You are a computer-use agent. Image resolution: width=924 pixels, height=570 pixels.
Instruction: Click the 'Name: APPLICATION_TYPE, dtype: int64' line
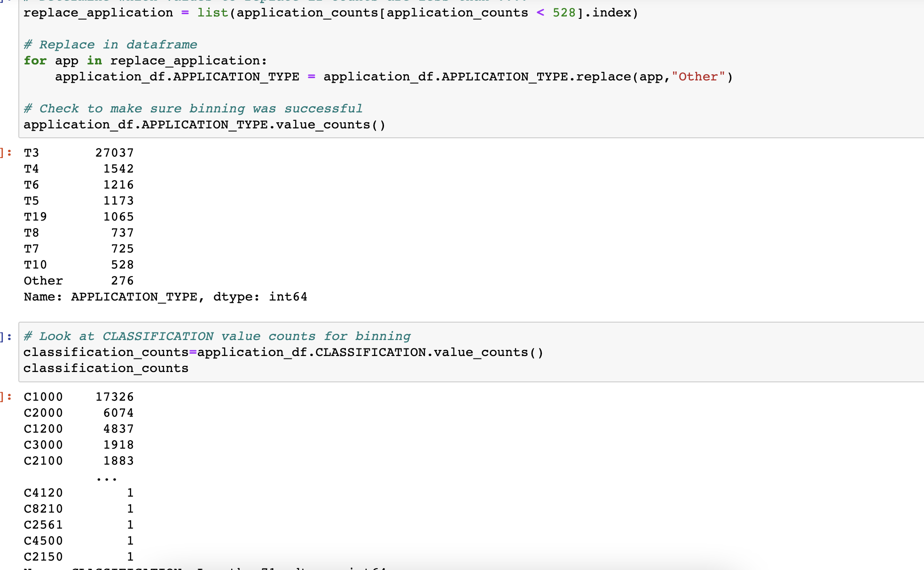point(165,297)
